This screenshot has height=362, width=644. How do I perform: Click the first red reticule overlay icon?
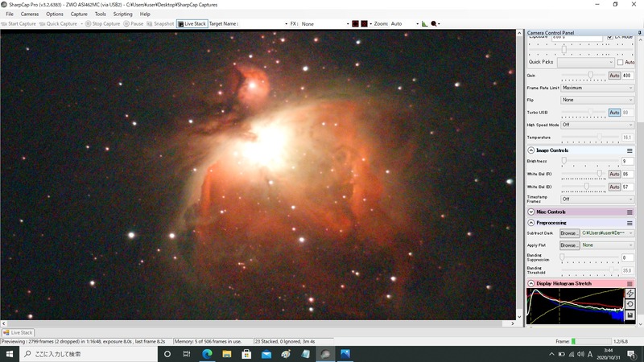(x=355, y=24)
